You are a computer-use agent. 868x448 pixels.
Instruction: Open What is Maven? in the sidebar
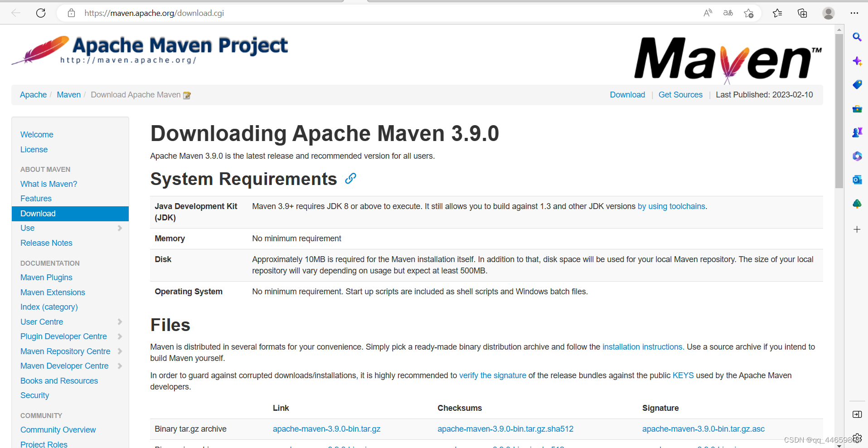point(48,184)
